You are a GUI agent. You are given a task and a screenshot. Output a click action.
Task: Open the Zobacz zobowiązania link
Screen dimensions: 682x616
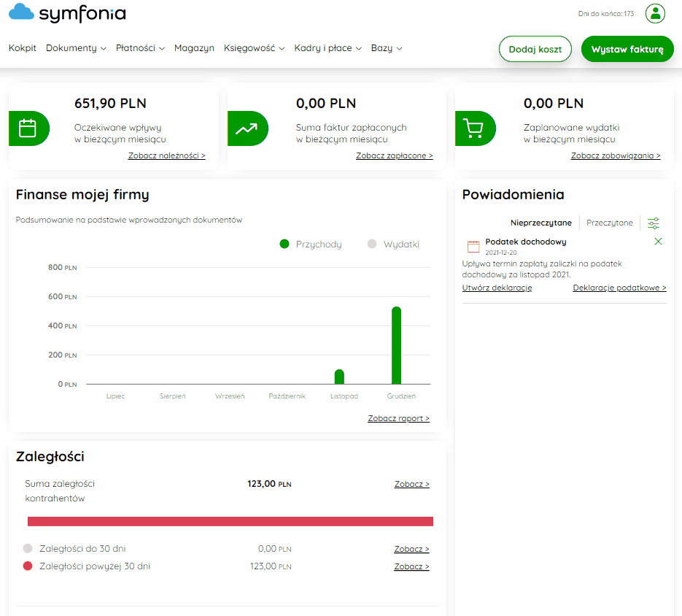click(x=616, y=156)
